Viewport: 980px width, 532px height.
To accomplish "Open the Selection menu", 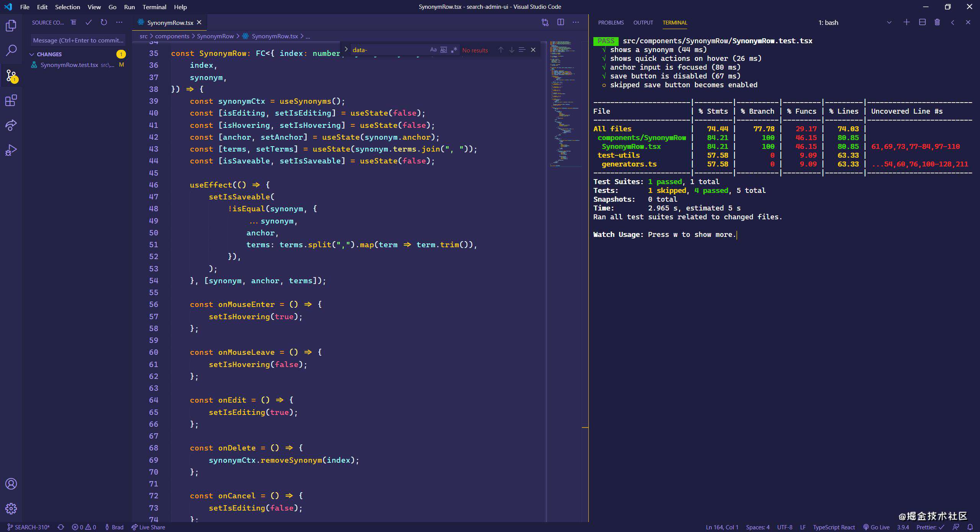I will pyautogui.click(x=67, y=7).
